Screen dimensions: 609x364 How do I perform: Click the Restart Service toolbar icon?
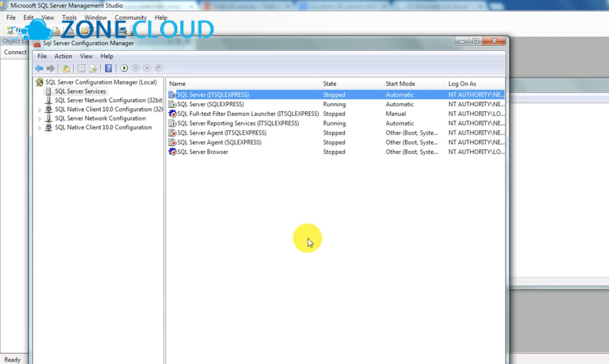pos(159,68)
